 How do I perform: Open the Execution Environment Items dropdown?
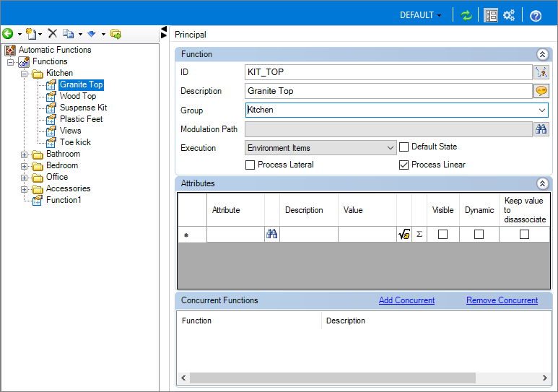[321, 148]
